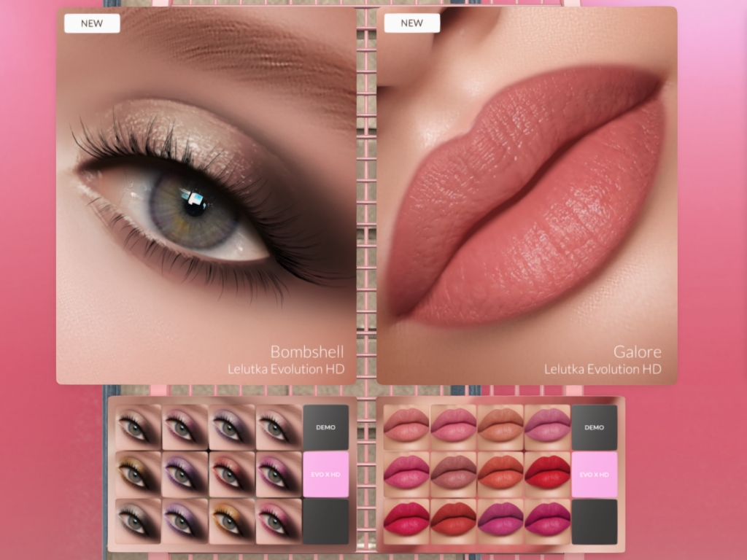Choose the top-left nude eyeshadow swatch
Screen dimensions: 747x560
pos(138,427)
